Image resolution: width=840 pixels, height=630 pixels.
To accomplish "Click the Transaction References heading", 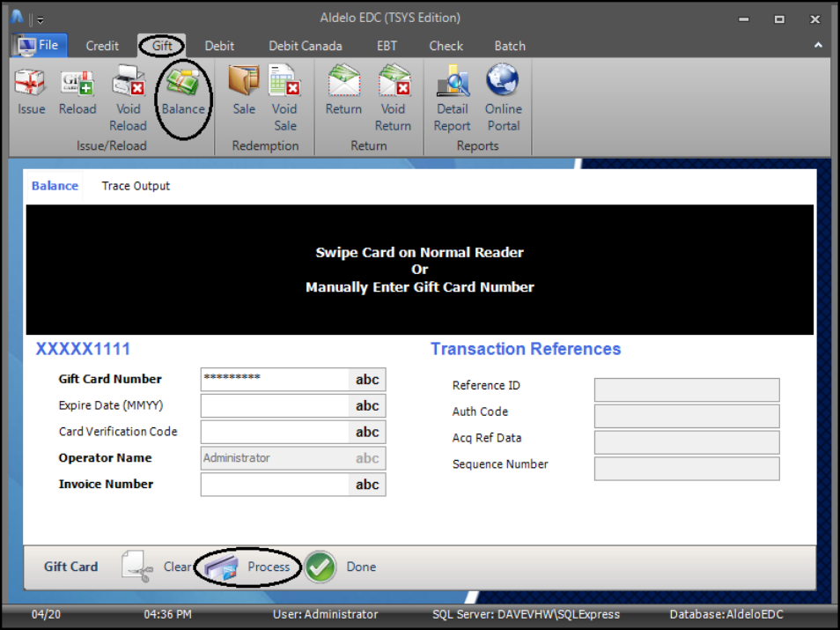I will pos(526,349).
